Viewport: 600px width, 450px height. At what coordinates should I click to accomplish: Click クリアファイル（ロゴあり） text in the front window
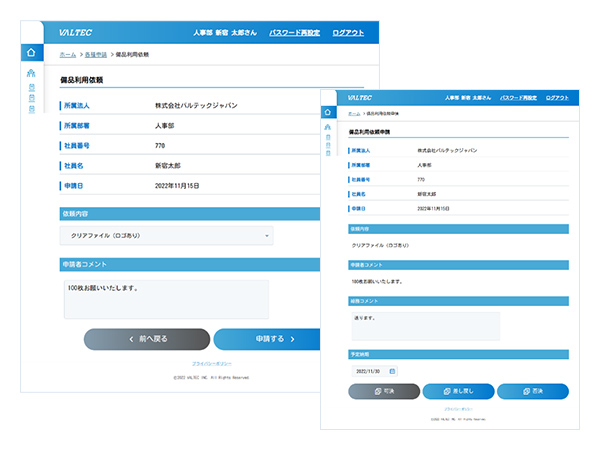(380, 245)
